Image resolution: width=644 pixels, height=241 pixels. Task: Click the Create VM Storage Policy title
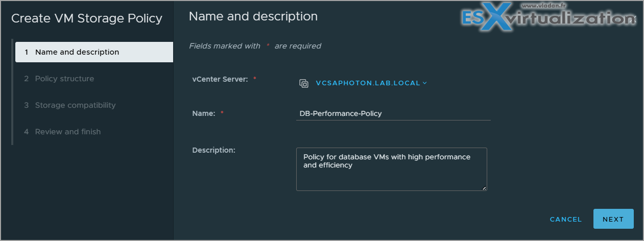tap(87, 19)
